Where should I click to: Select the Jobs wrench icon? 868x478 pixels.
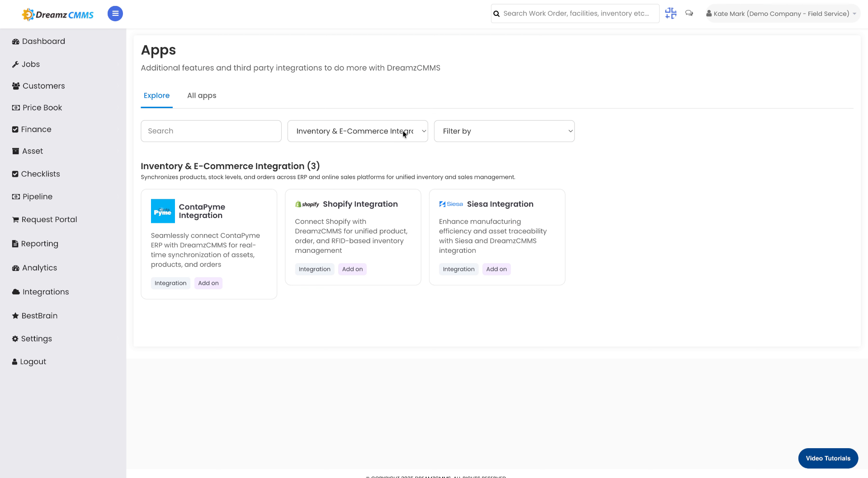coord(16,64)
